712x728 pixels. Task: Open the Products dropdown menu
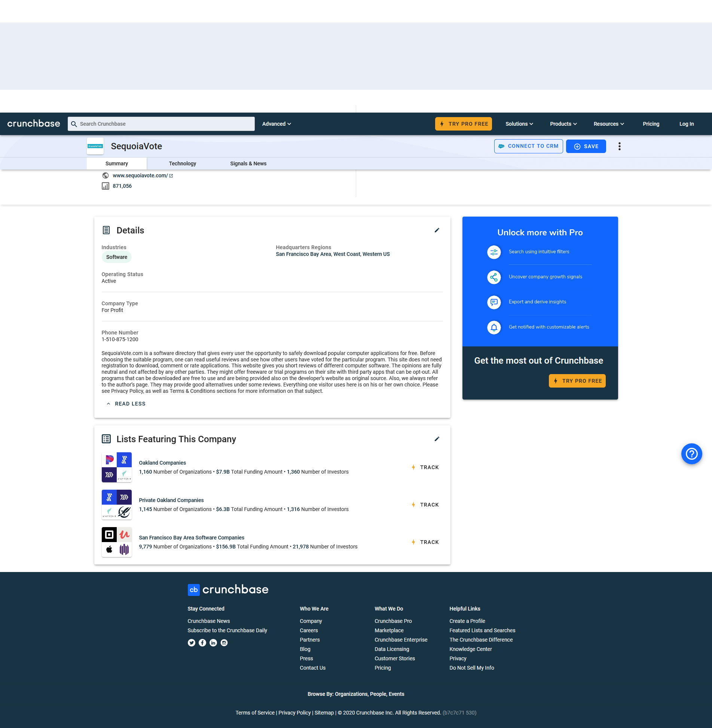tap(563, 124)
